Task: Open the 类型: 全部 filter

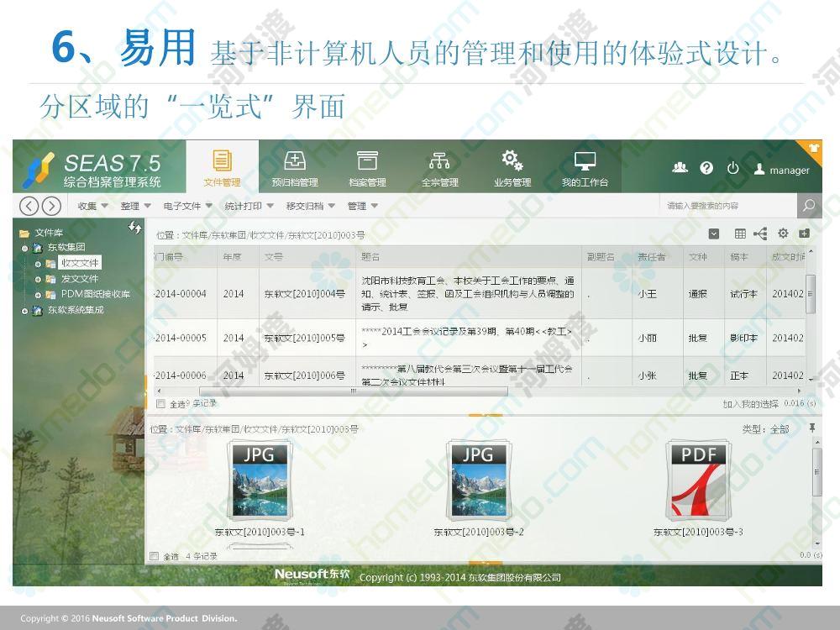Action: coord(765,429)
